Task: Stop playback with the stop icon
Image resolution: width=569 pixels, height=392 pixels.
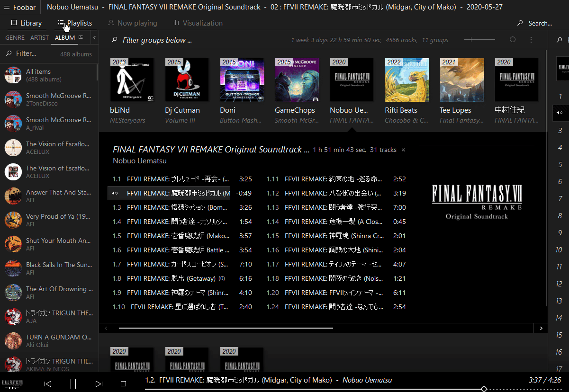Action: [x=123, y=383]
